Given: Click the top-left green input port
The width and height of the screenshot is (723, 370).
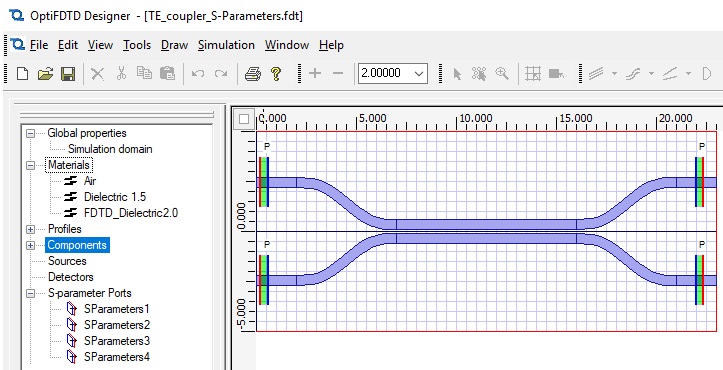Looking at the screenshot, I should [x=264, y=182].
